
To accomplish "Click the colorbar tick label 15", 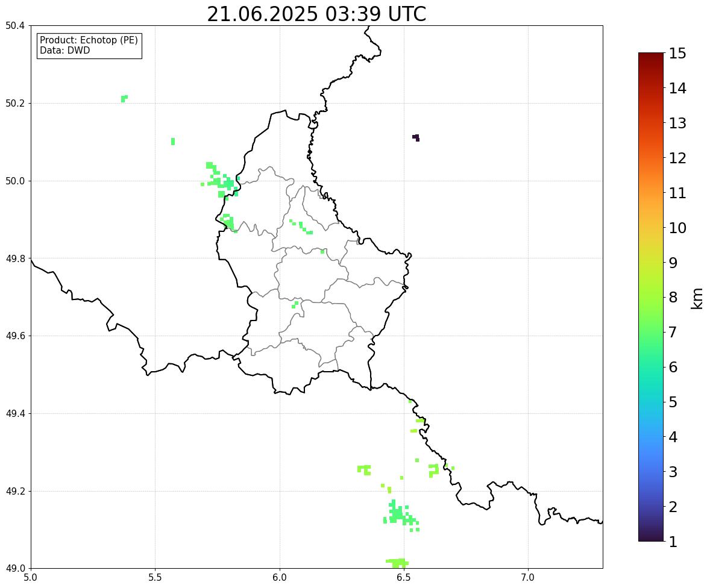I will (677, 54).
